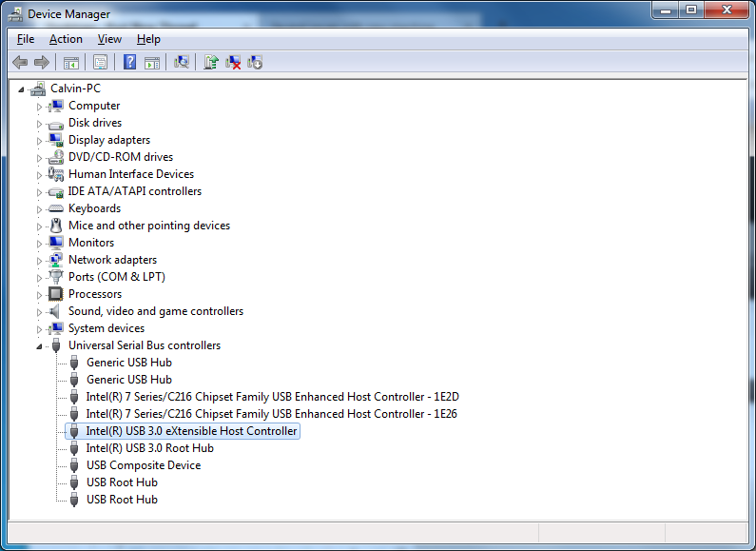Expand the Processors arrow

click(40, 295)
